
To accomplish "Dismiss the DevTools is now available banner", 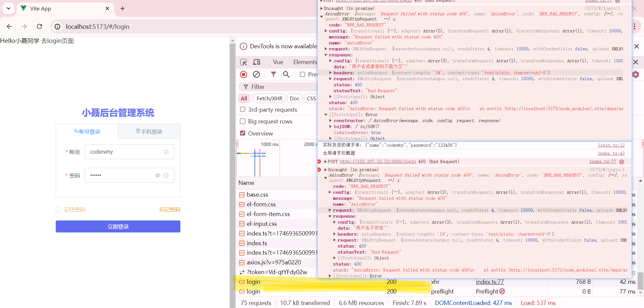I will [x=636, y=46].
